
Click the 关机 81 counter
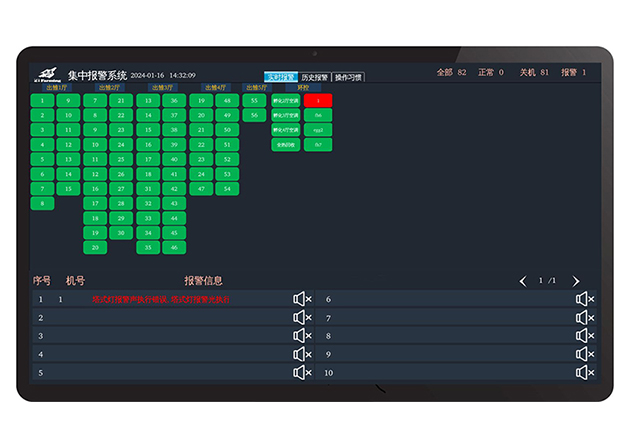(534, 73)
